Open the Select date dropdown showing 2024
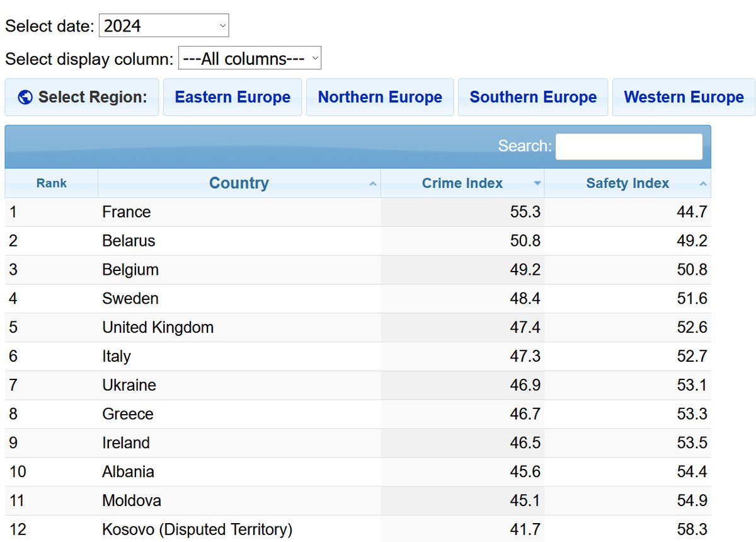This screenshot has height=542, width=756. click(x=164, y=26)
